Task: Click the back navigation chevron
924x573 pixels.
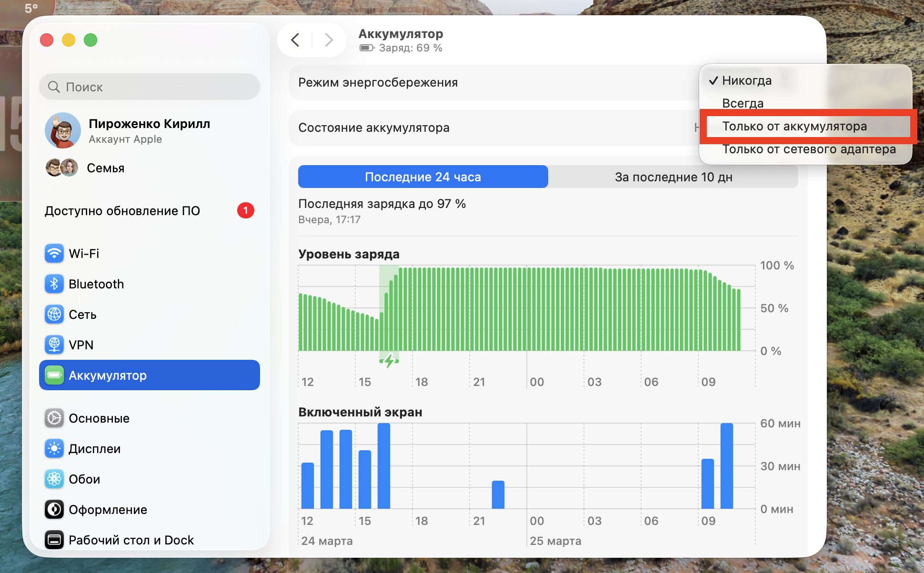Action: coord(295,40)
